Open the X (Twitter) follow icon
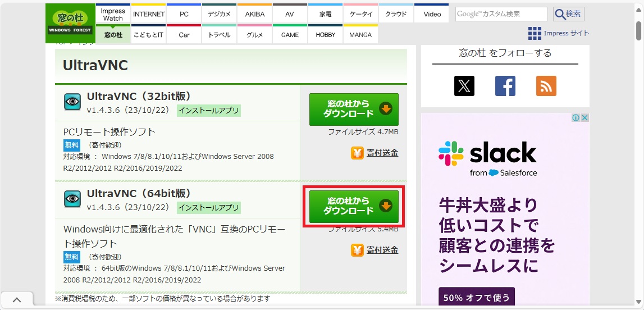The width and height of the screenshot is (644, 310). click(x=464, y=86)
